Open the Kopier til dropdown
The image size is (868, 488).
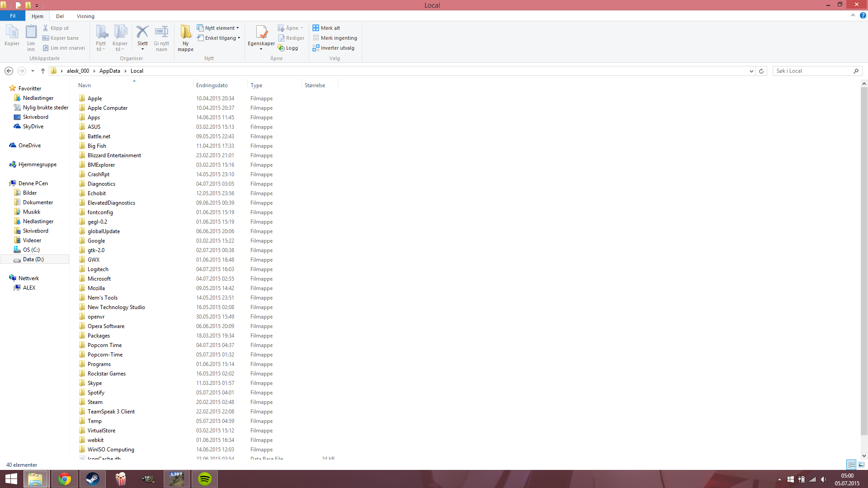coord(120,38)
